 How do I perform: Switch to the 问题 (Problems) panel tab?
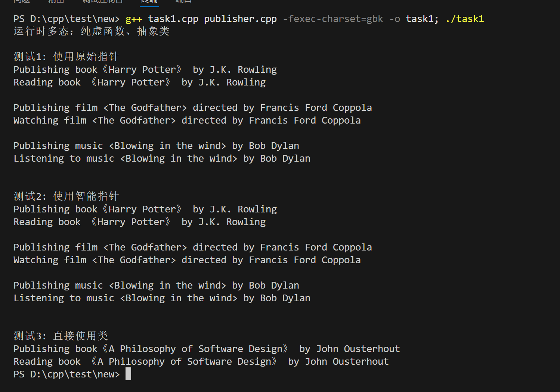21,1
